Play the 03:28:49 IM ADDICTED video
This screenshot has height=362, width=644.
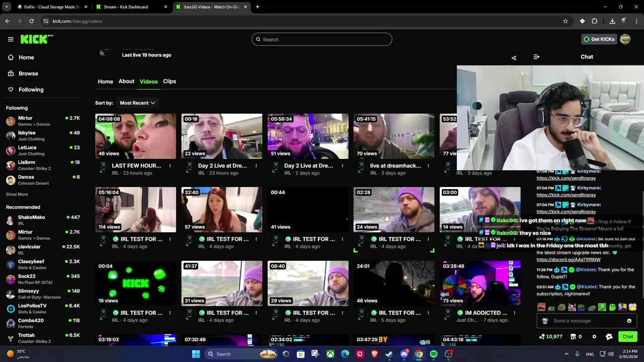[x=480, y=284]
